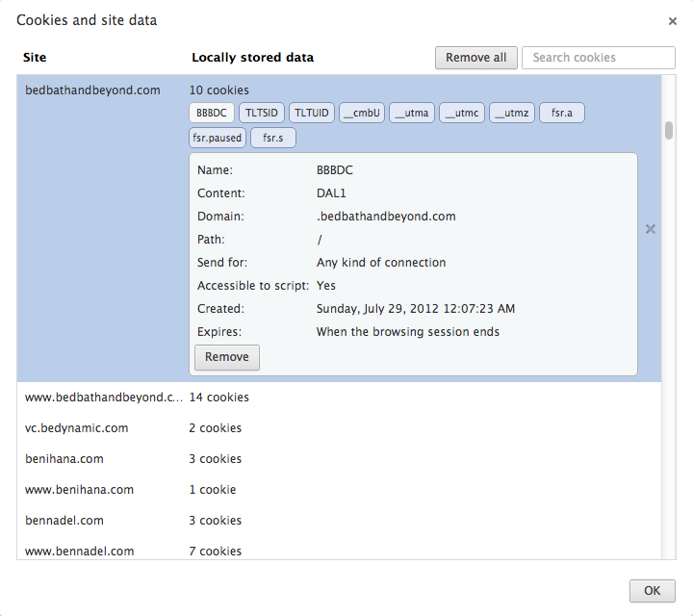Image resolution: width=693 pixels, height=616 pixels.
Task: Click the Locally stored data column header
Action: [252, 58]
